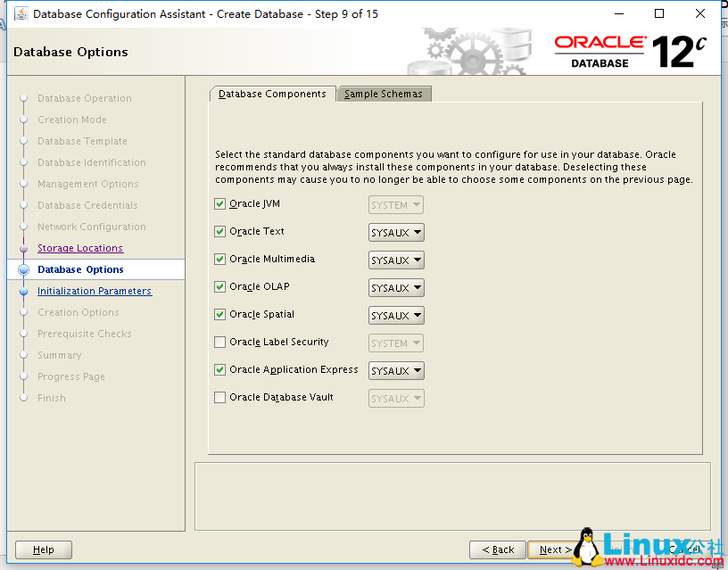
Task: Enable the Oracle Database Vault checkbox
Action: pyautogui.click(x=219, y=397)
